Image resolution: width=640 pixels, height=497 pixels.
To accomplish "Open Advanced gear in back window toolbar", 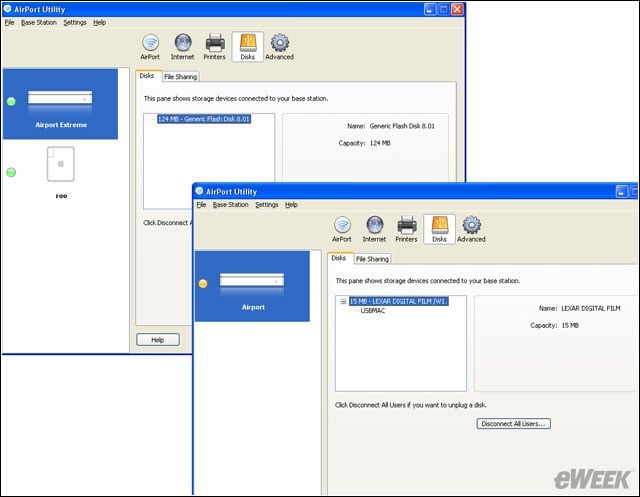I will coord(280,47).
